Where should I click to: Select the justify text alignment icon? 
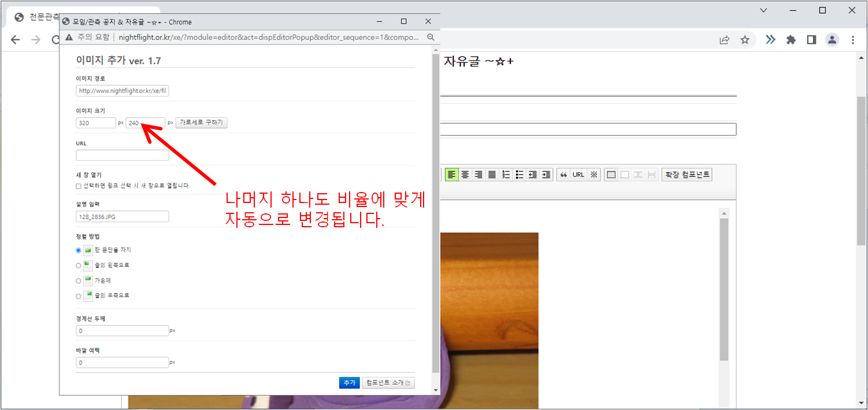492,175
